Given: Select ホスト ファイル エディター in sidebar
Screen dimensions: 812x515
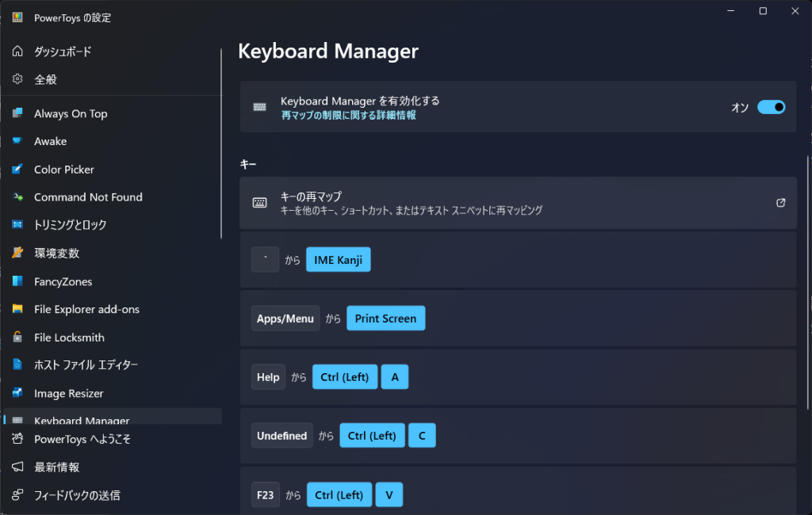Looking at the screenshot, I should pyautogui.click(x=113, y=364).
